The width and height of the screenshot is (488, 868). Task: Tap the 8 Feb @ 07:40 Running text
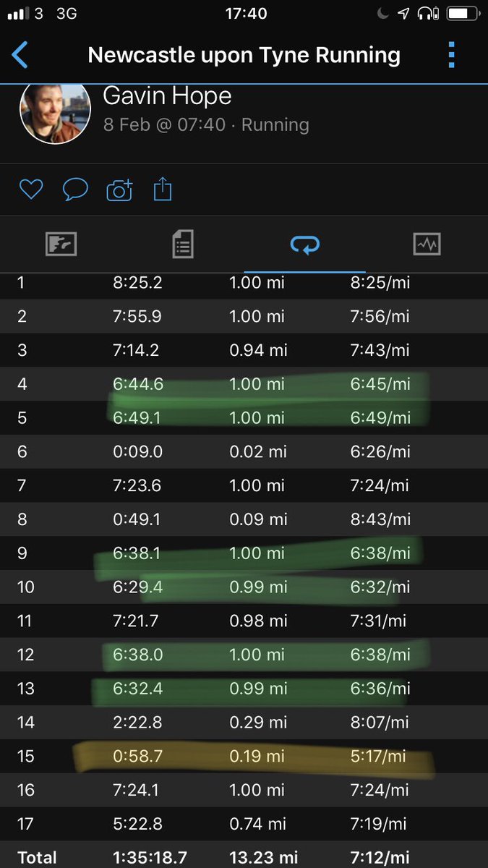206,124
